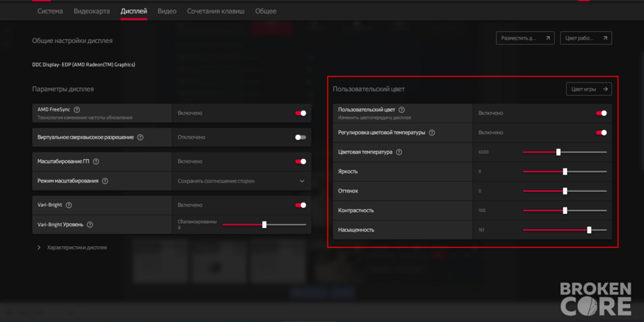Click help icon beside Пользовательский цвет label
Screen dimensions: 644x322
tap(401, 110)
